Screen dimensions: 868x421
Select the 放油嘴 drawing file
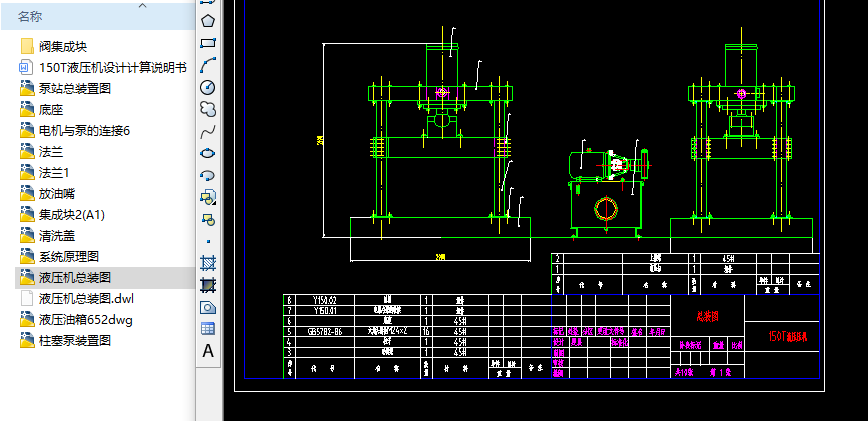click(48, 194)
